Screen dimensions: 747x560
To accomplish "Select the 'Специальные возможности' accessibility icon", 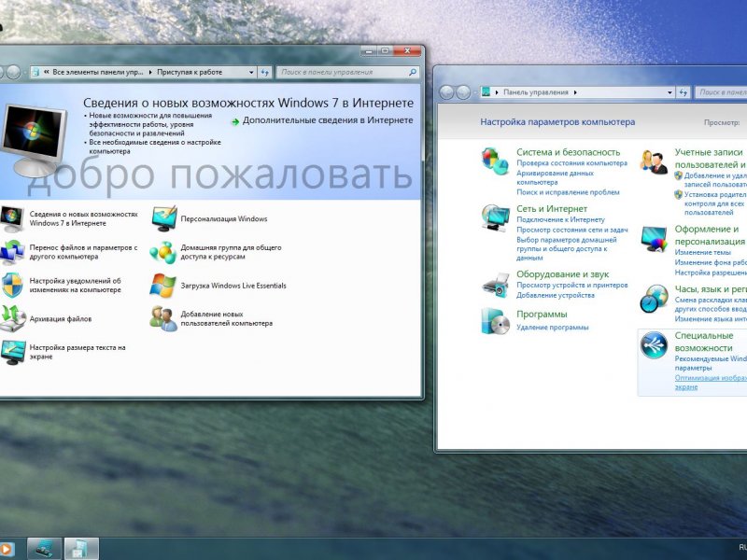I will click(654, 344).
